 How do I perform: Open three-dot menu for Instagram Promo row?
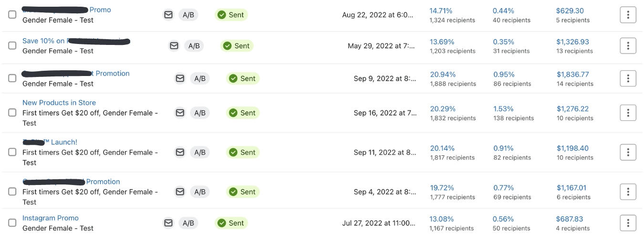point(628,223)
